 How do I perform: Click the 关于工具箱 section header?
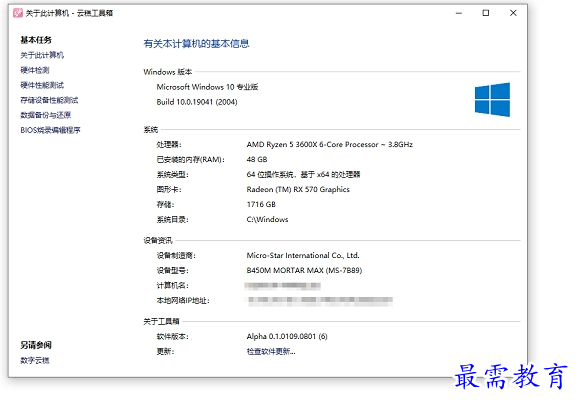161,322
